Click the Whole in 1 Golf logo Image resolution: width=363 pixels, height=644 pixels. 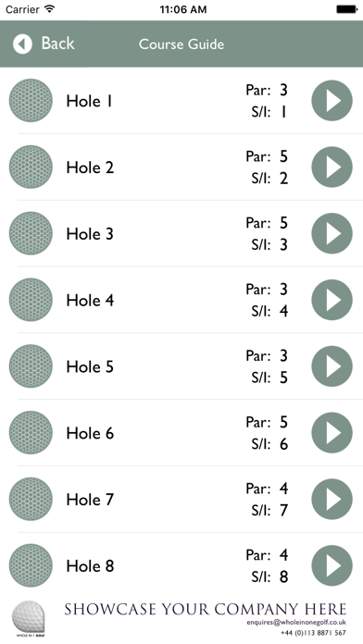pos(28,618)
